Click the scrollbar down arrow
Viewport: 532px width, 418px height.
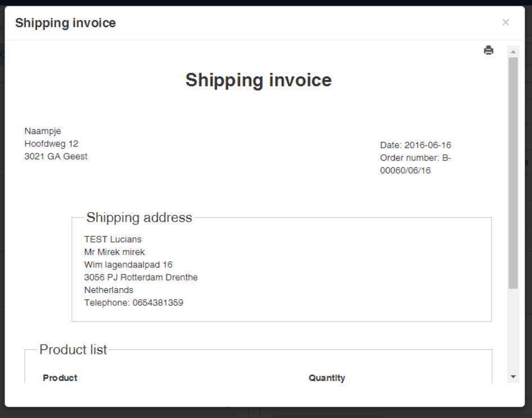[x=513, y=376]
